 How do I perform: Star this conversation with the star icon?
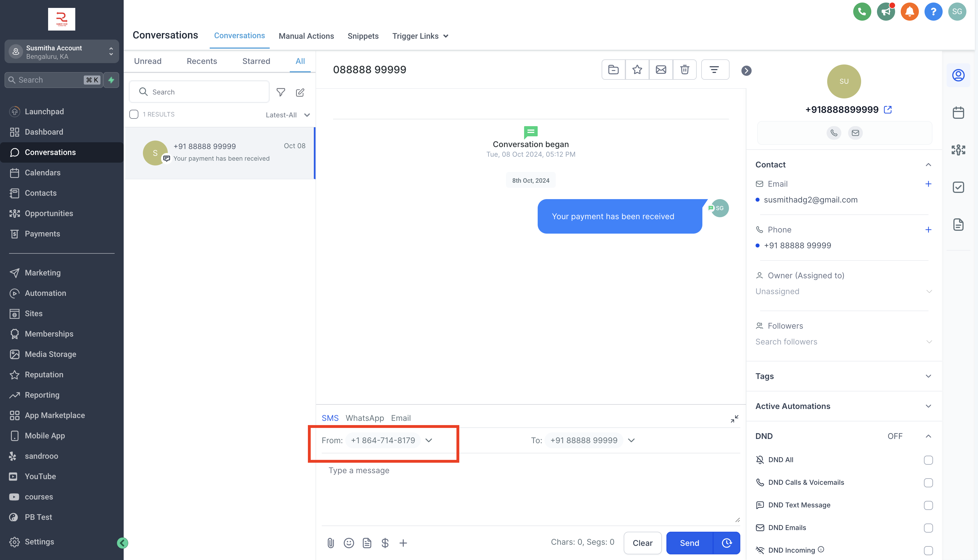637,70
